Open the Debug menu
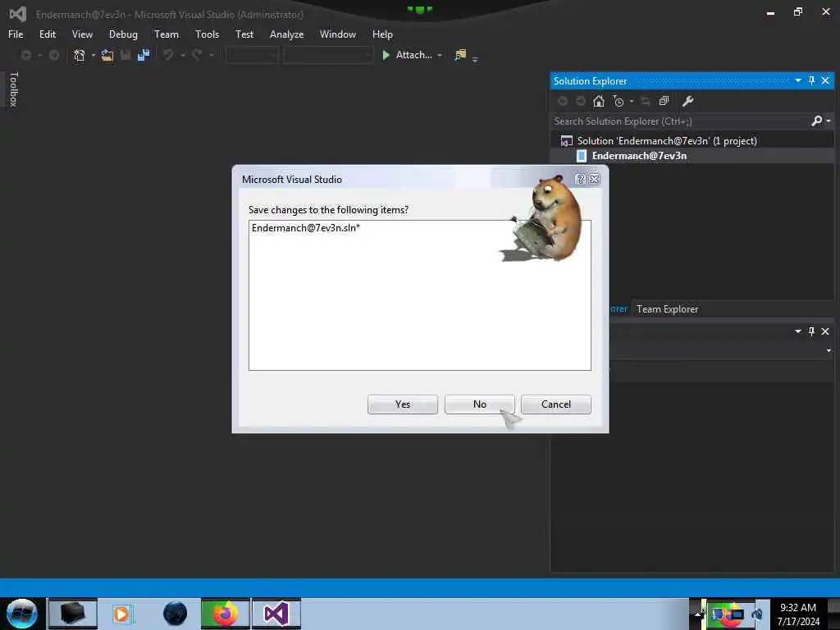 point(123,34)
